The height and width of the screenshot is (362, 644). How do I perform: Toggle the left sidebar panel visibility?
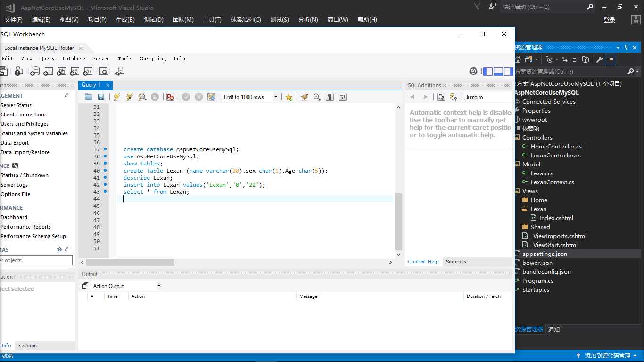[488, 72]
